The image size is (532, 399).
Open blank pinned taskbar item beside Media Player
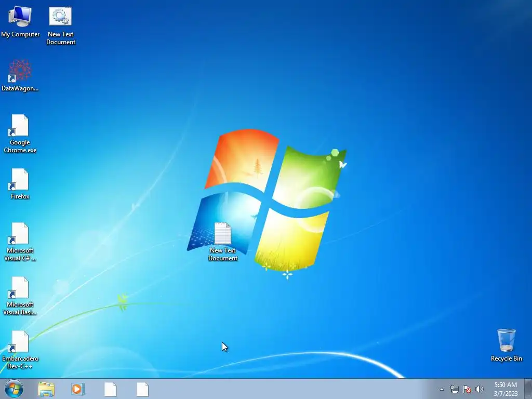(110, 389)
